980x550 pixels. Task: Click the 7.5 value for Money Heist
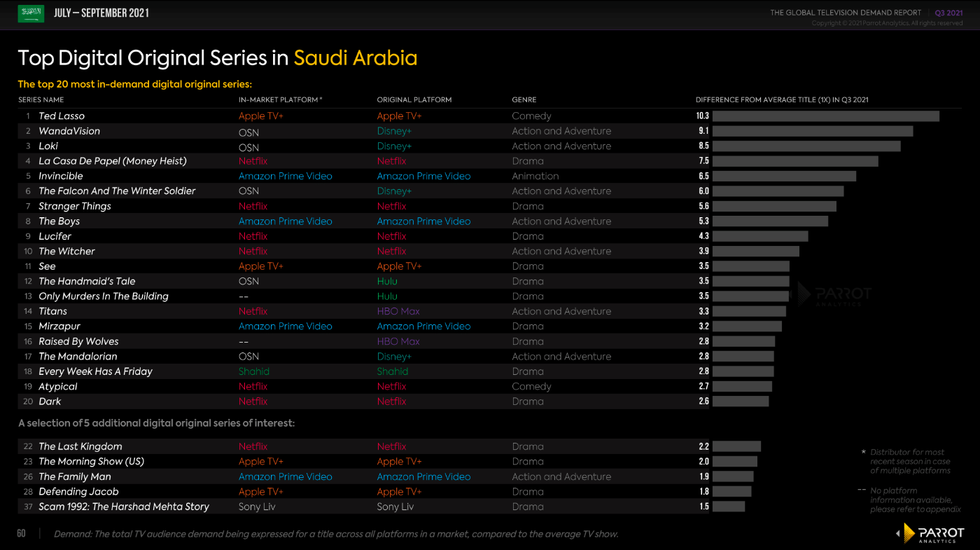703,161
